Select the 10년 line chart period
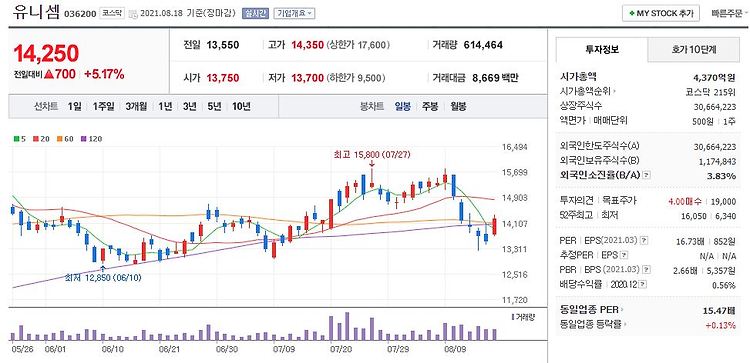 tap(241, 106)
